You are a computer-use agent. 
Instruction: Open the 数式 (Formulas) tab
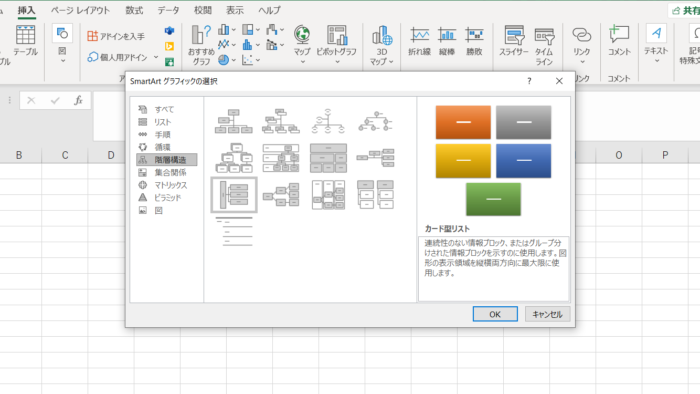click(134, 10)
